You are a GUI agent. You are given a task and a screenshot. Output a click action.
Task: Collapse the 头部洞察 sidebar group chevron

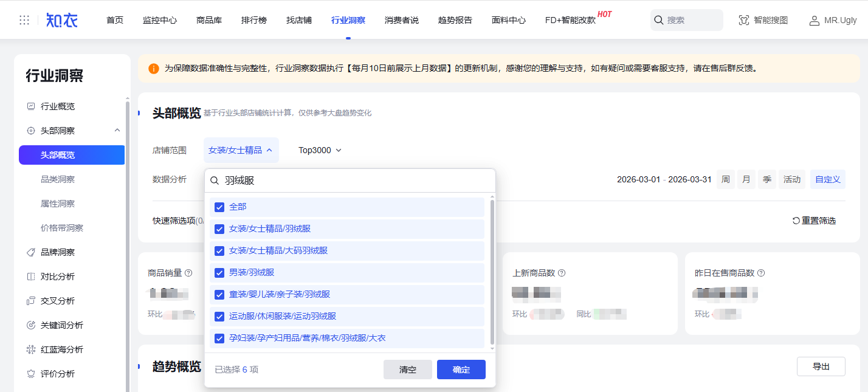[117, 130]
